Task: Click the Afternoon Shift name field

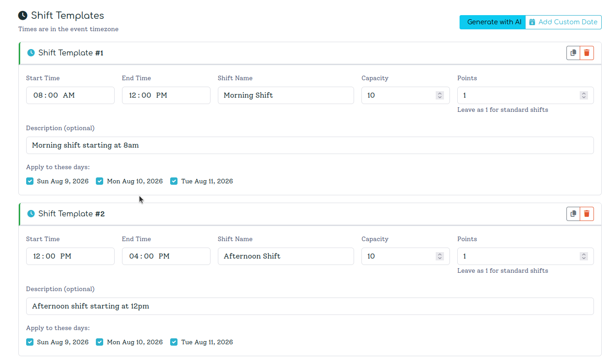Action: coord(285,256)
